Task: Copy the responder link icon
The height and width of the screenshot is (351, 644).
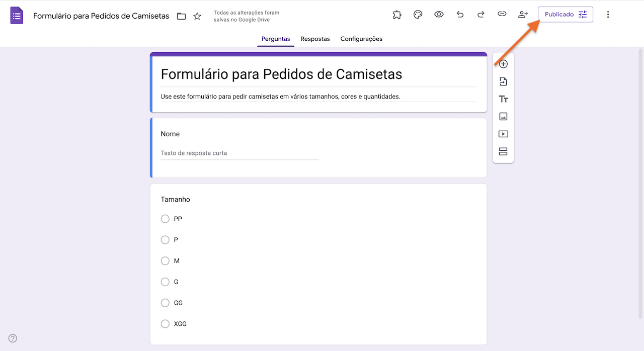Action: click(502, 14)
